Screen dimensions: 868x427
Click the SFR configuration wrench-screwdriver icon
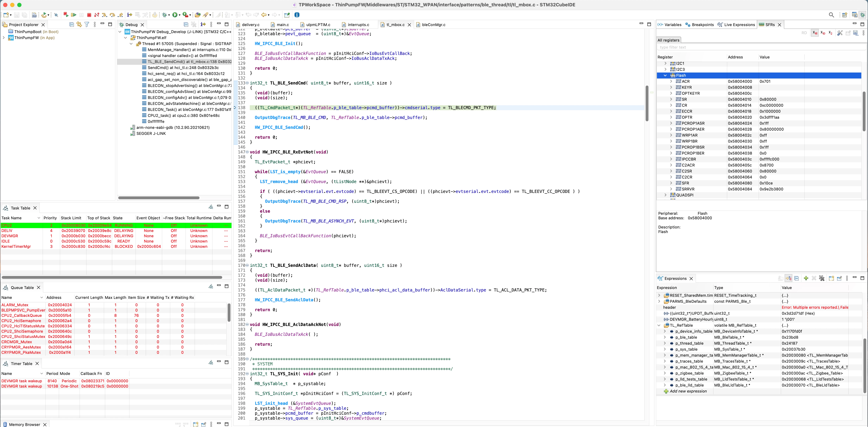(840, 33)
